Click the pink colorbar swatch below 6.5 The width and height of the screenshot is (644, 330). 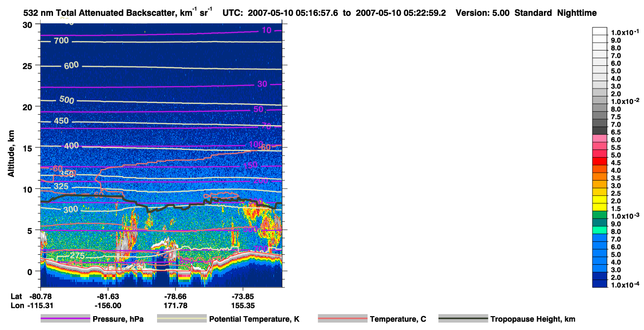pyautogui.click(x=599, y=138)
